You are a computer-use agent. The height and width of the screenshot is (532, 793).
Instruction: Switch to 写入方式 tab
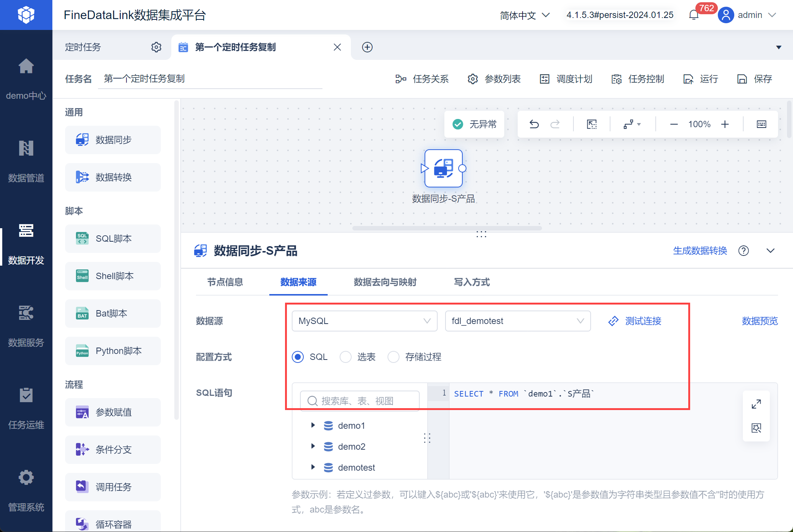tap(471, 282)
